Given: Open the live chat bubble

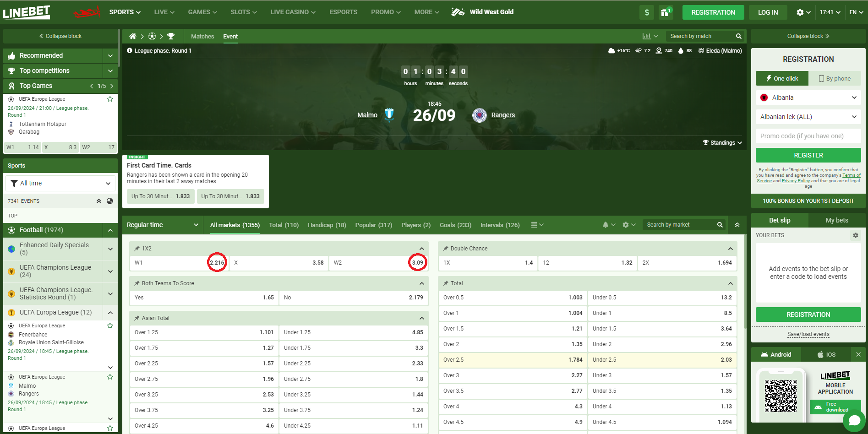Looking at the screenshot, I should click(854, 420).
